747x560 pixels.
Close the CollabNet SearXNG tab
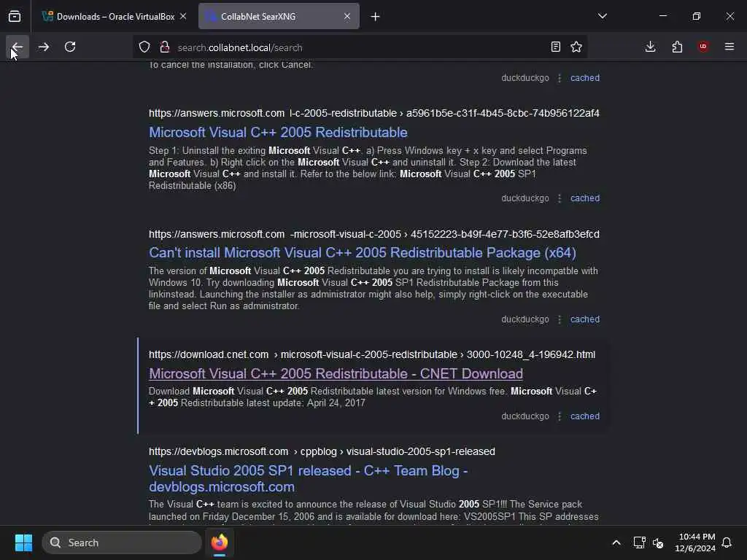click(347, 16)
